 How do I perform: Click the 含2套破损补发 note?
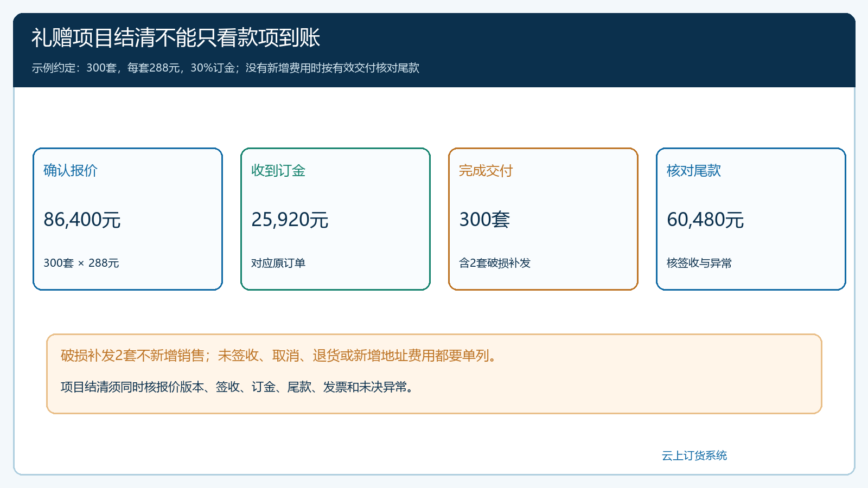495,263
